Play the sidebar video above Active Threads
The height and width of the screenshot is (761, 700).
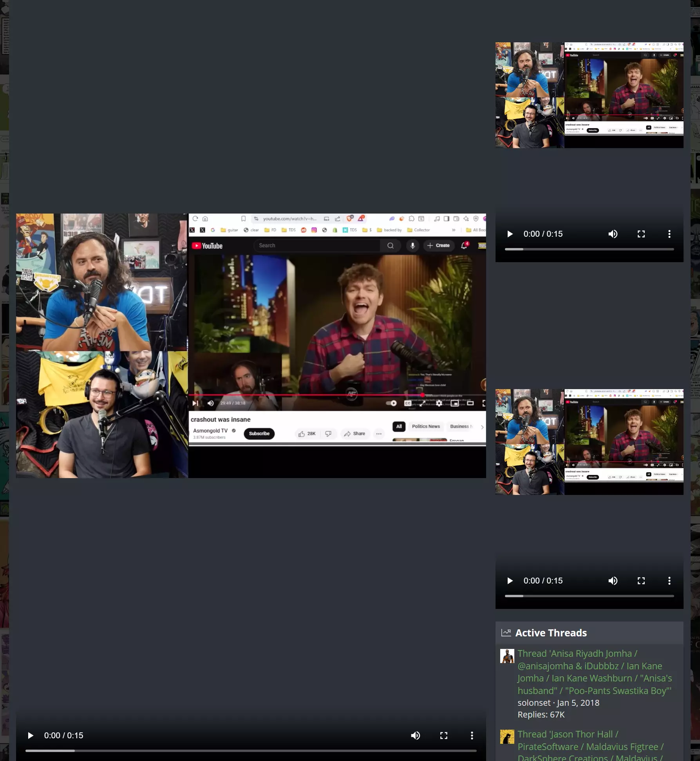click(510, 581)
